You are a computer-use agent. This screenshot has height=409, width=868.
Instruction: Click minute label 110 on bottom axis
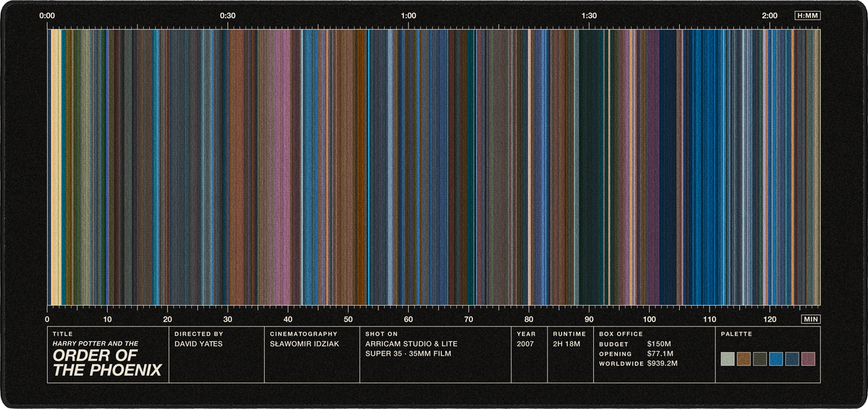point(710,319)
